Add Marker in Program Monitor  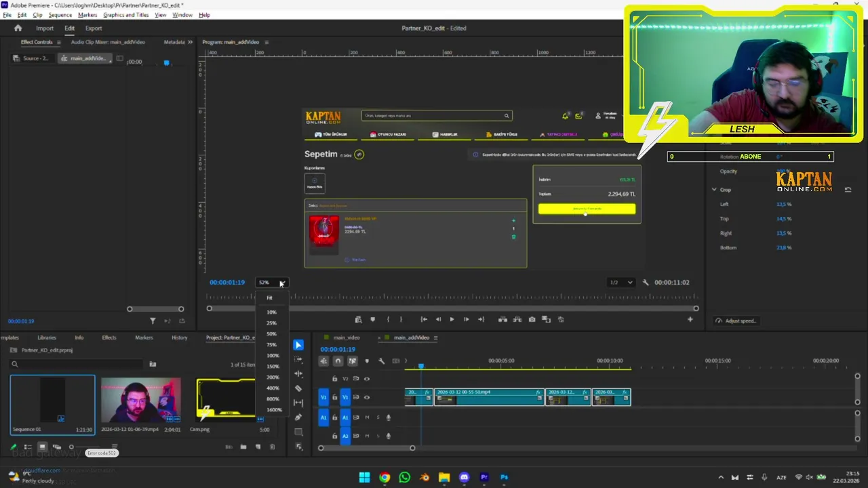pos(372,319)
